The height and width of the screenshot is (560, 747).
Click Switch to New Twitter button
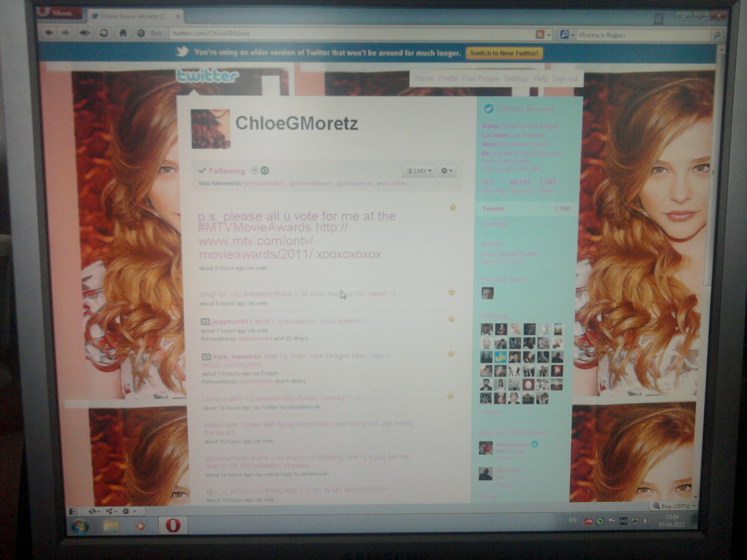504,53
